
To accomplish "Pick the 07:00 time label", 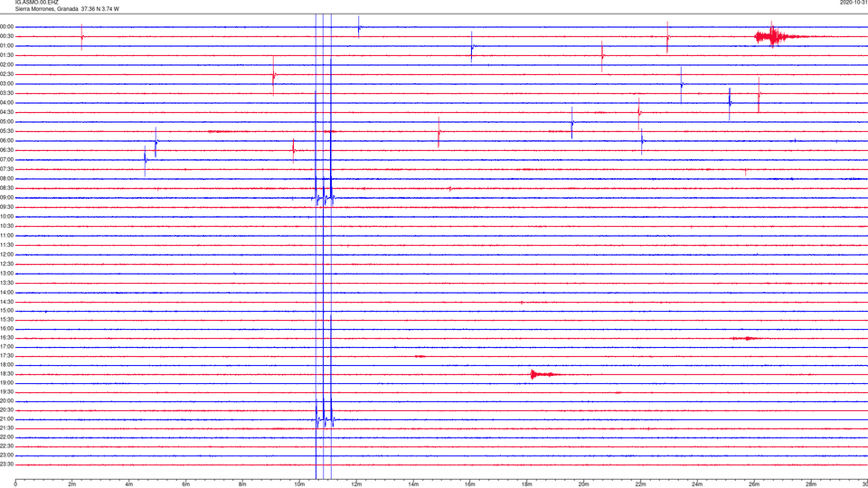I will (6, 160).
